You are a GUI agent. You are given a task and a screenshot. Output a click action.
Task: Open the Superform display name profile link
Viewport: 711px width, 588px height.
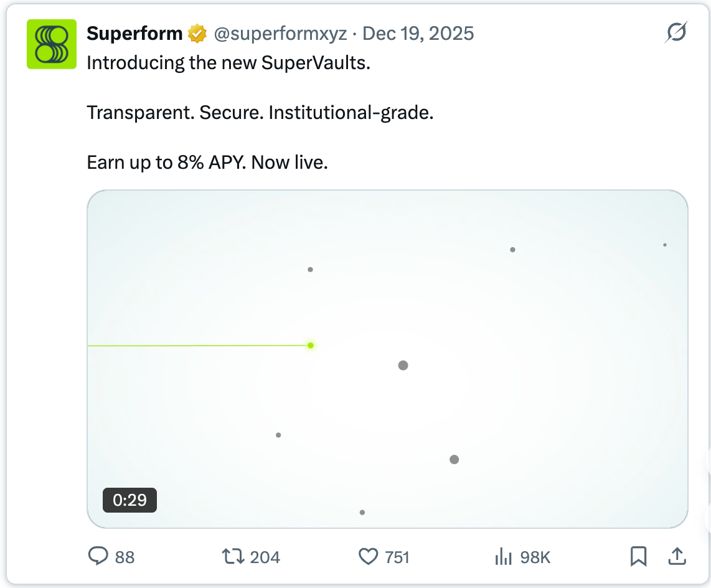[134, 34]
